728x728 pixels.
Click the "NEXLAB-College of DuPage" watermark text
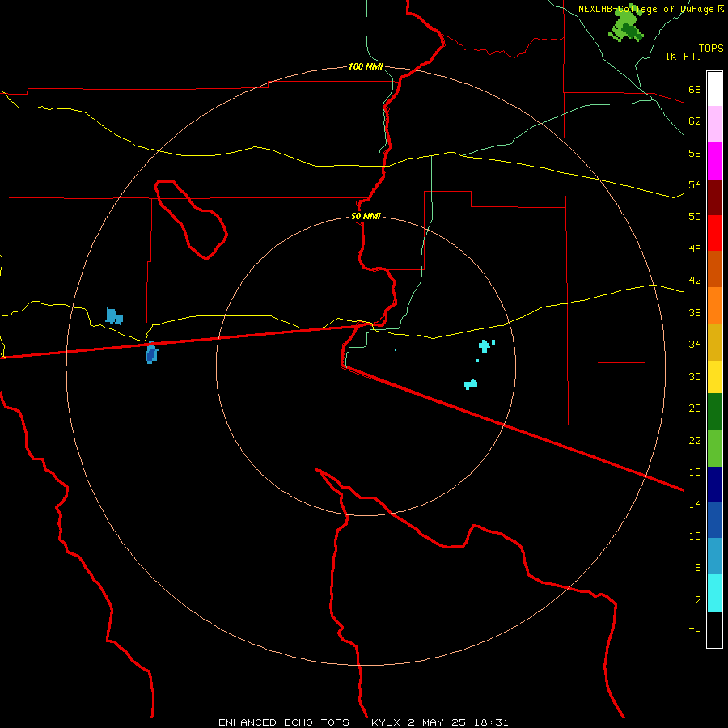point(647,9)
